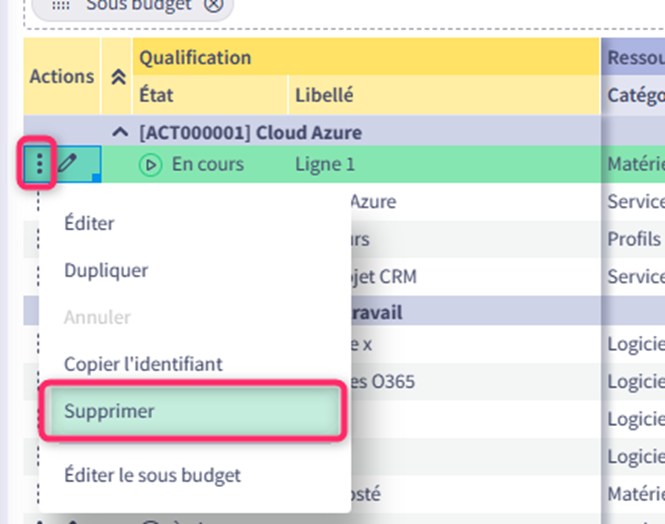Click the En cours status play icon
The height and width of the screenshot is (524, 665).
coord(150,164)
